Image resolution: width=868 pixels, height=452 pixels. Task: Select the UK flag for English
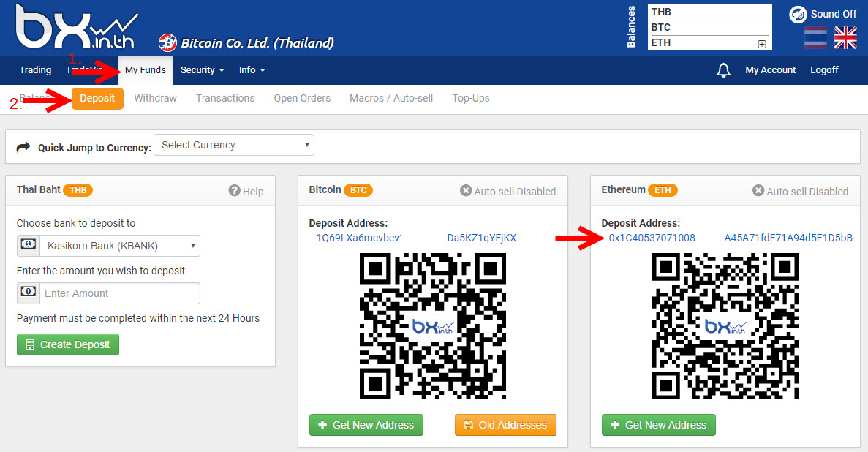845,38
